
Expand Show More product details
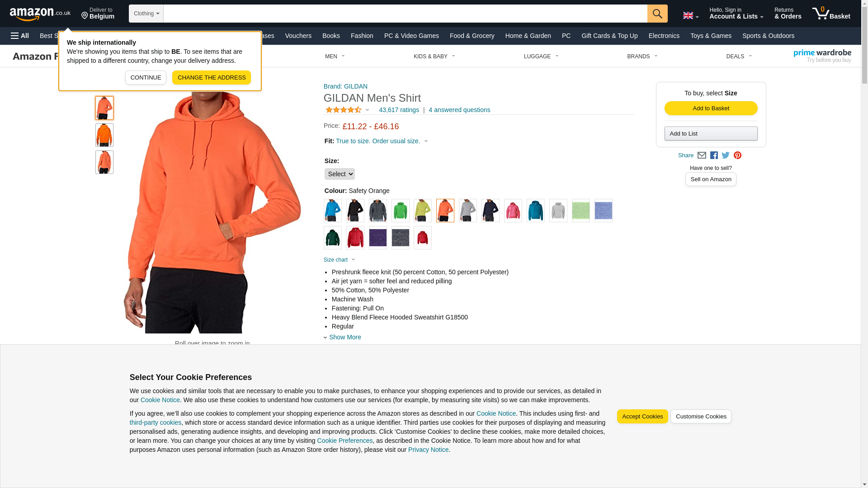click(344, 337)
